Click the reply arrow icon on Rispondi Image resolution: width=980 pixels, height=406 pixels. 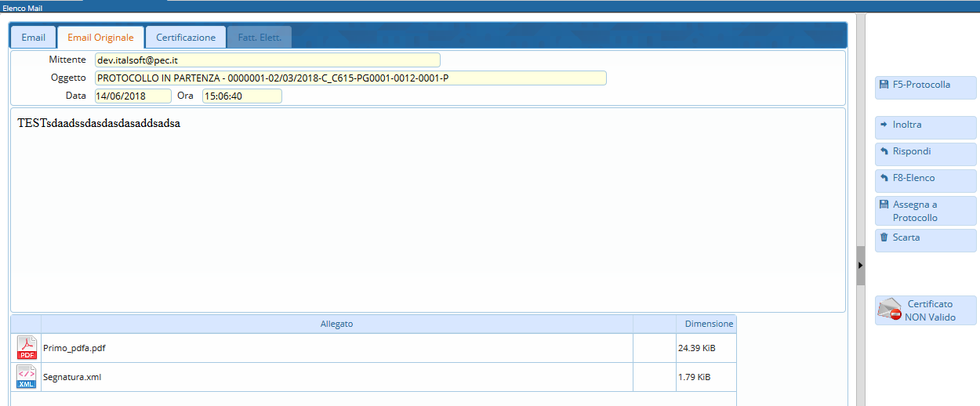pyautogui.click(x=884, y=150)
